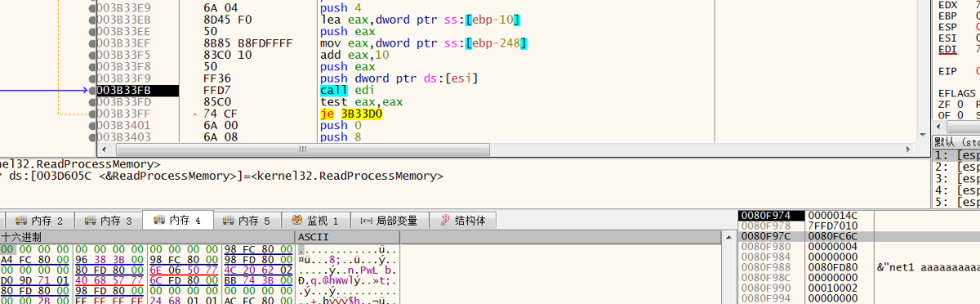Image resolution: width=980 pixels, height=304 pixels.
Task: Click the EIP register
Action: point(948,71)
